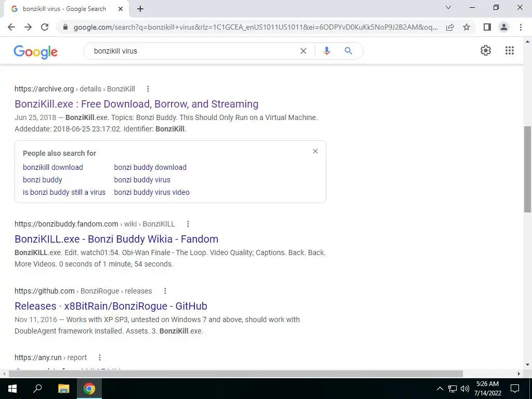Start a voice search with the microphone

pyautogui.click(x=327, y=51)
